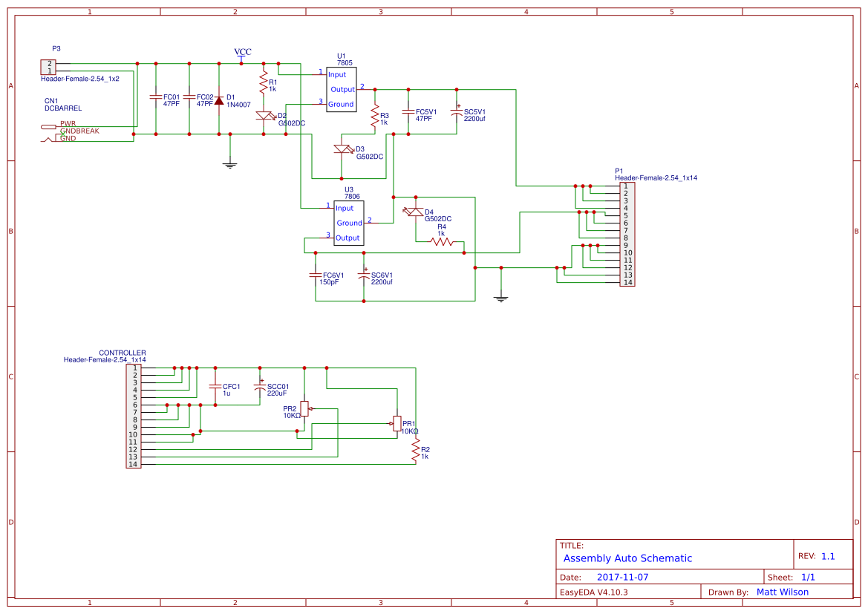This screenshot has height=614, width=868.
Task: Select pin 1 of header P1
Action: [626, 185]
